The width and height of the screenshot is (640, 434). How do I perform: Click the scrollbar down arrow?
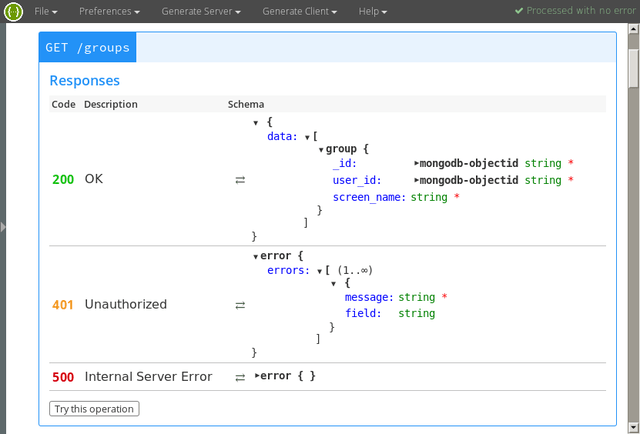634,428
